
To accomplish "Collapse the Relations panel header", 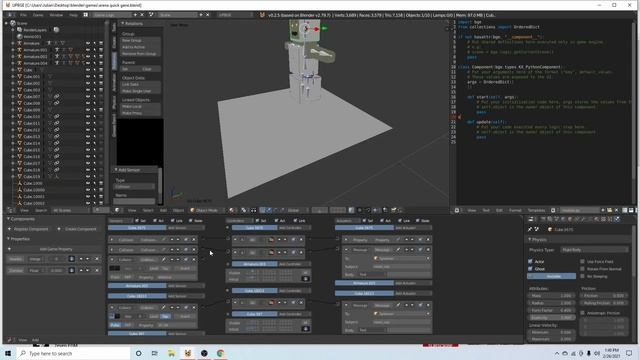I will coord(122,24).
